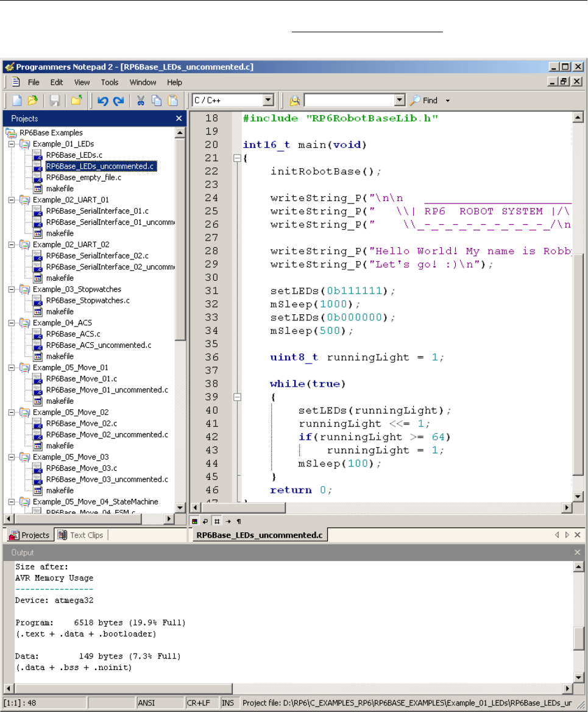Select makefile under Example_03_Stopwatches
This screenshot has width=588, height=712.
[60, 311]
